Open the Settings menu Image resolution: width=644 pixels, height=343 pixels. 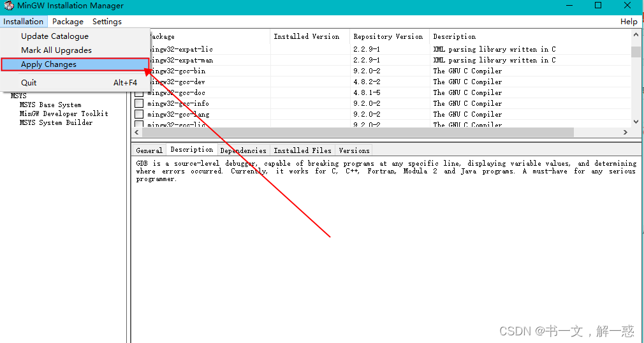106,22
